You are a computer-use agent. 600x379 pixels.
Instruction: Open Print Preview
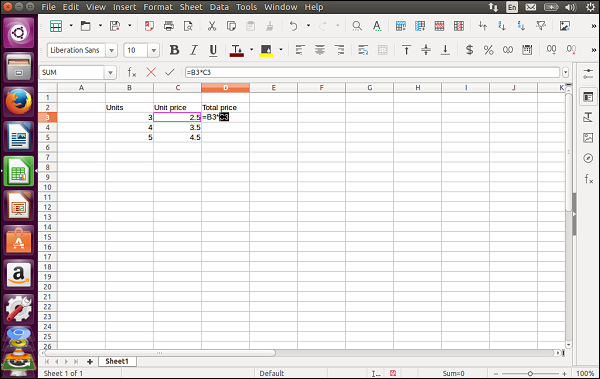188,26
